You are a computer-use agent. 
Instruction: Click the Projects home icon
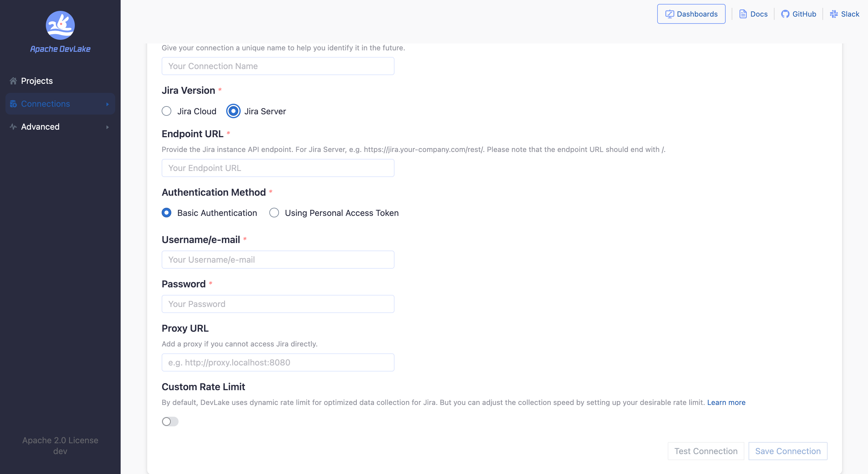pos(13,81)
